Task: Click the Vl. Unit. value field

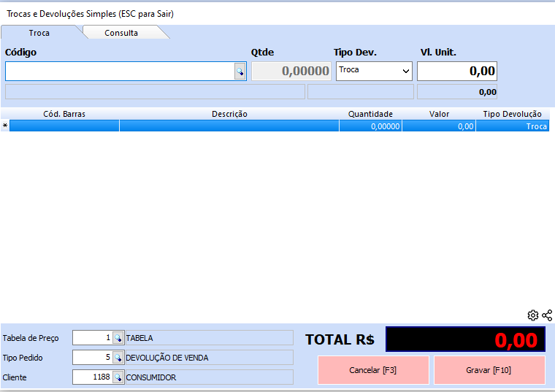Action: [457, 72]
